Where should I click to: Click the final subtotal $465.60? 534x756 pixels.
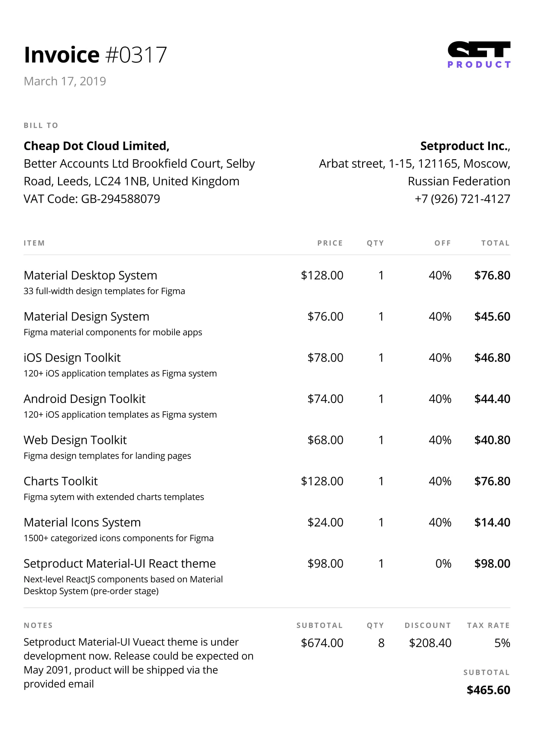pos(488,690)
